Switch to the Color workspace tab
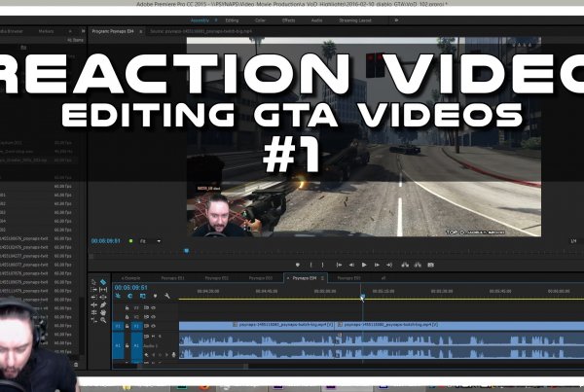The width and height of the screenshot is (584, 392). pyautogui.click(x=261, y=18)
